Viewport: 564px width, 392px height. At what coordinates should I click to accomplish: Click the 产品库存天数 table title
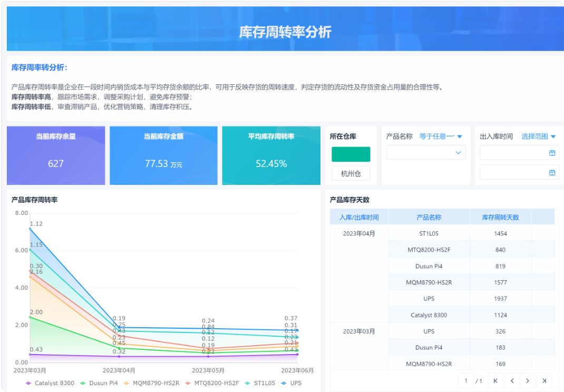pos(349,200)
